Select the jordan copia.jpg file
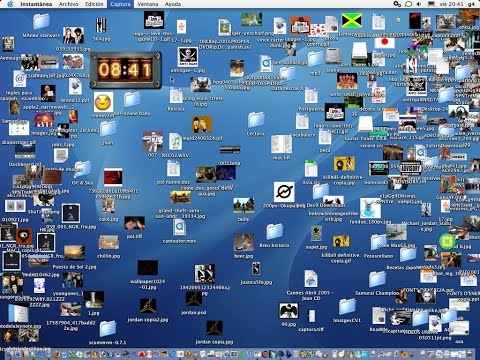This screenshot has width=480, height=360. [214, 328]
